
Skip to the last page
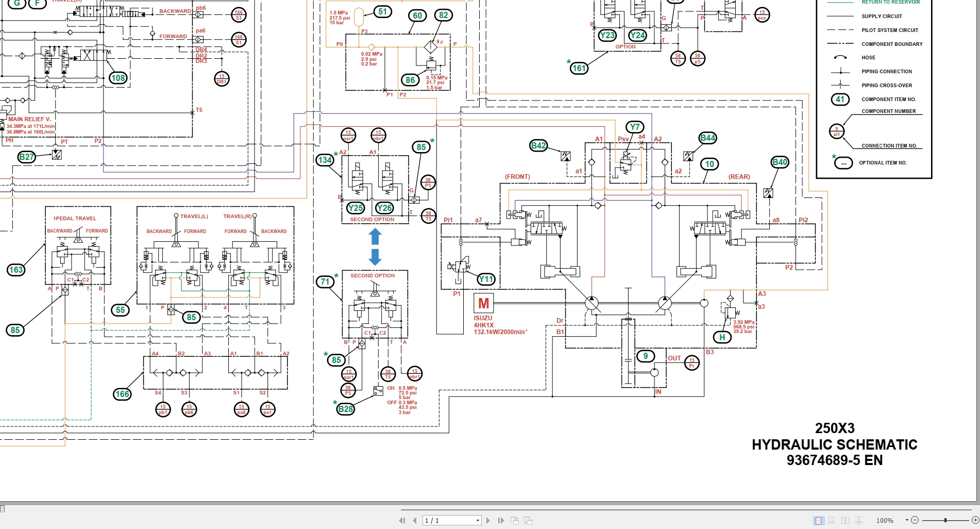tap(500, 520)
